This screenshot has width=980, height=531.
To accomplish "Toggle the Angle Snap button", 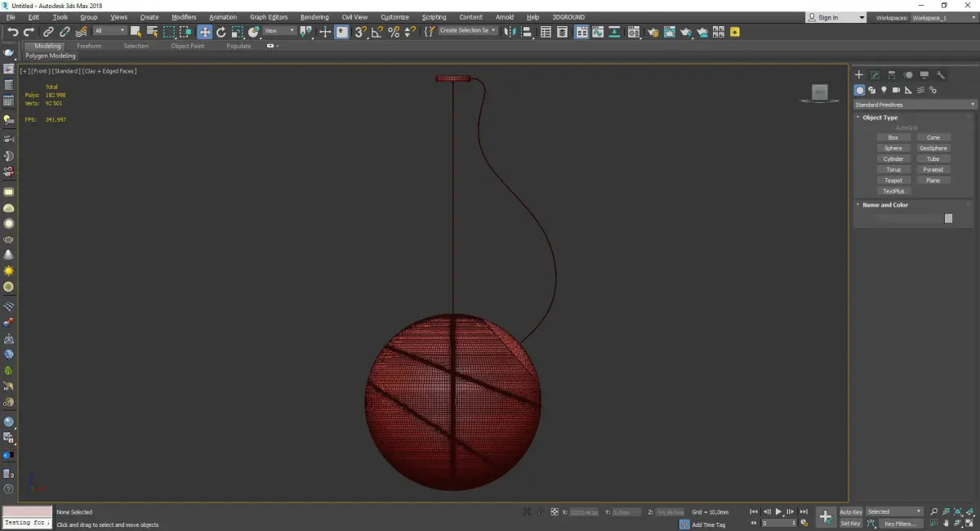I will tap(376, 32).
